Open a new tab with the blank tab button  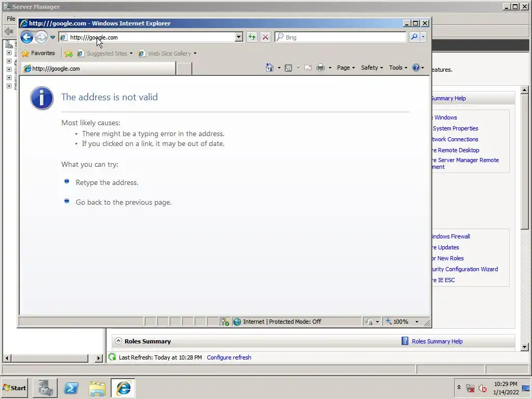[184, 69]
